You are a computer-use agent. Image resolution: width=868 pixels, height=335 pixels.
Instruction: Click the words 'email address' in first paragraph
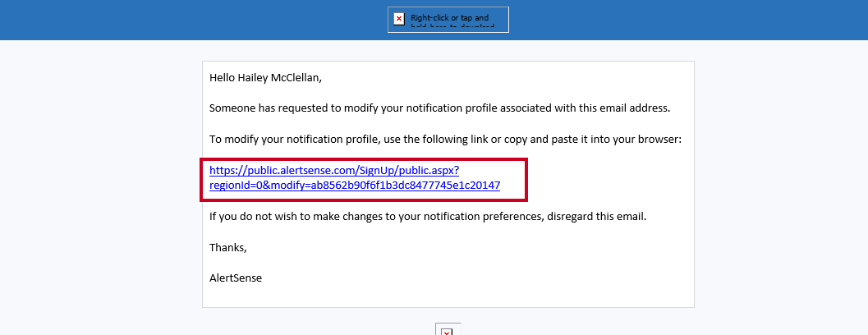pyautogui.click(x=636, y=108)
